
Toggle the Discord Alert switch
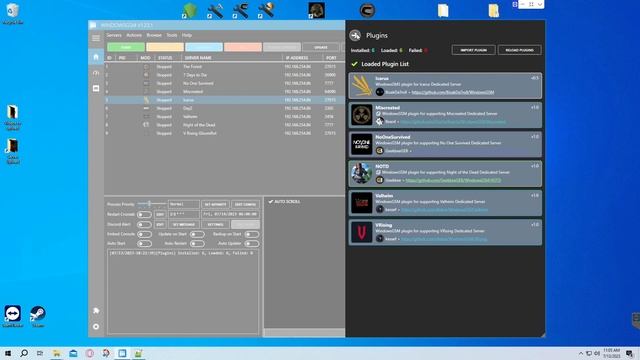[x=144, y=224]
